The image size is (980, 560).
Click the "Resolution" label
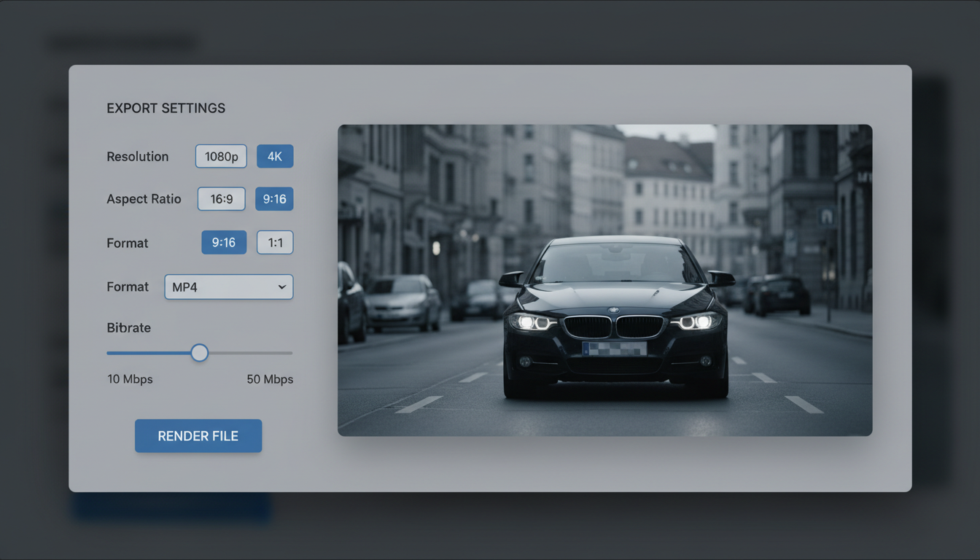click(138, 157)
